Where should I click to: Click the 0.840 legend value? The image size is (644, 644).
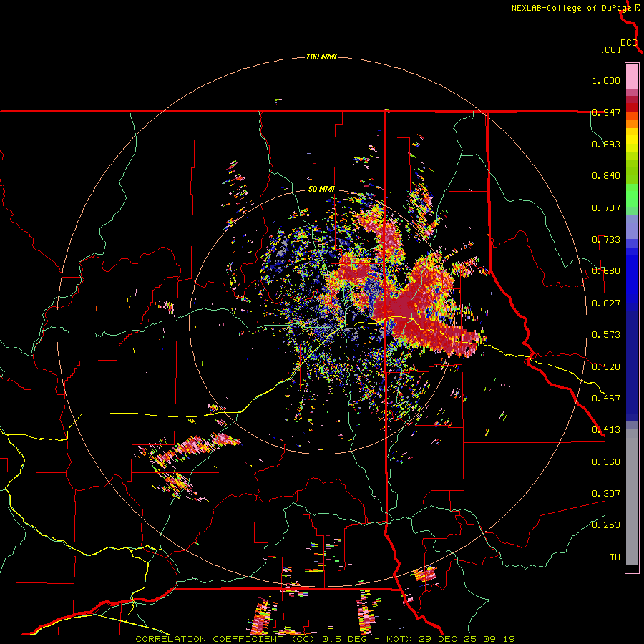point(606,176)
